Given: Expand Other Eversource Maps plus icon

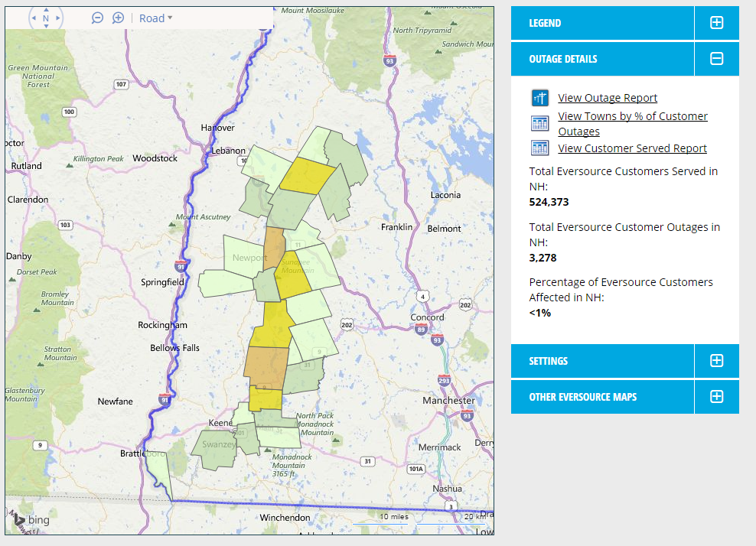Looking at the screenshot, I should coord(716,397).
